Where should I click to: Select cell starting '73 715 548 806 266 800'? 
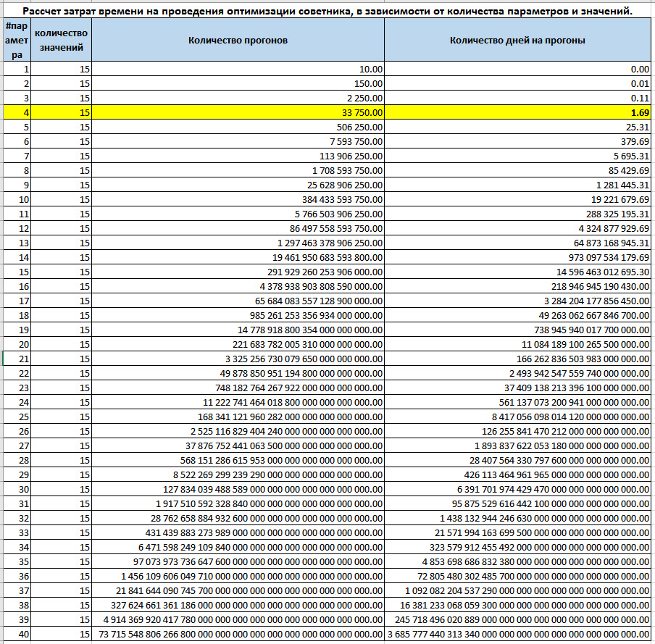click(x=238, y=634)
